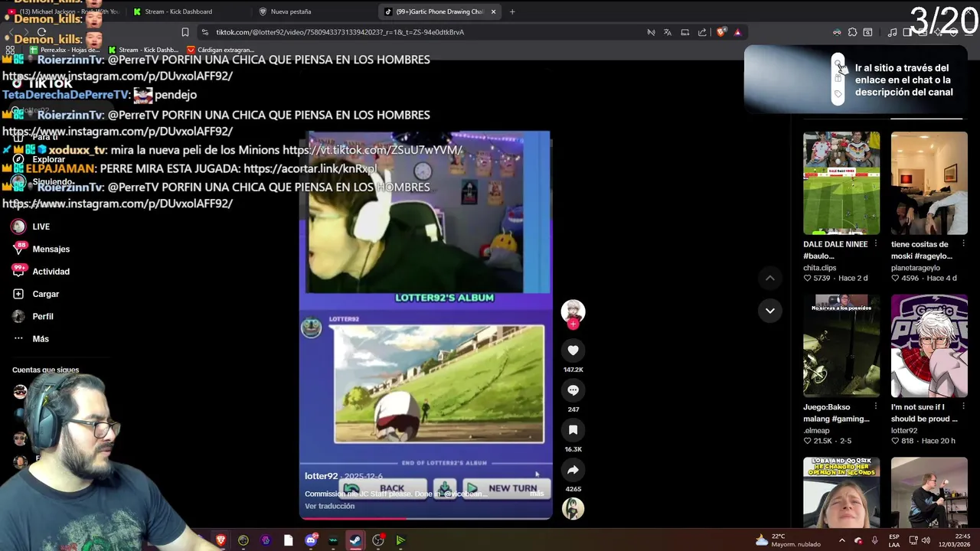Seek on the red video progress bar
Image resolution: width=980 pixels, height=551 pixels.
click(x=426, y=517)
